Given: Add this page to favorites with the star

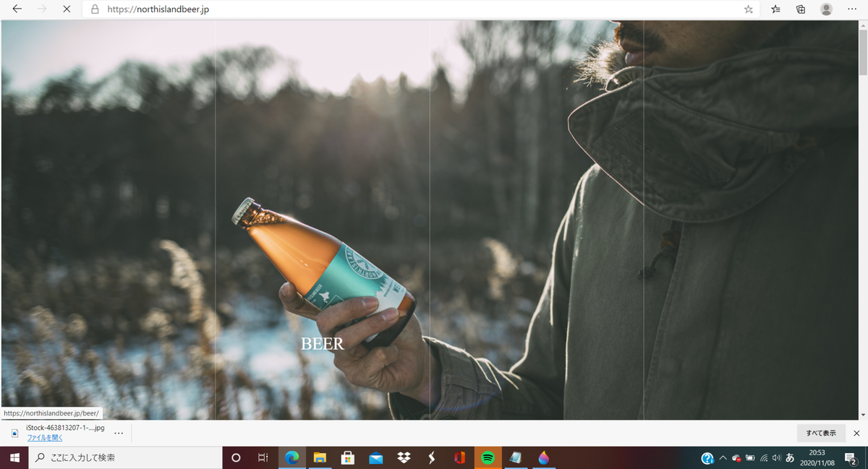Looking at the screenshot, I should tap(749, 9).
